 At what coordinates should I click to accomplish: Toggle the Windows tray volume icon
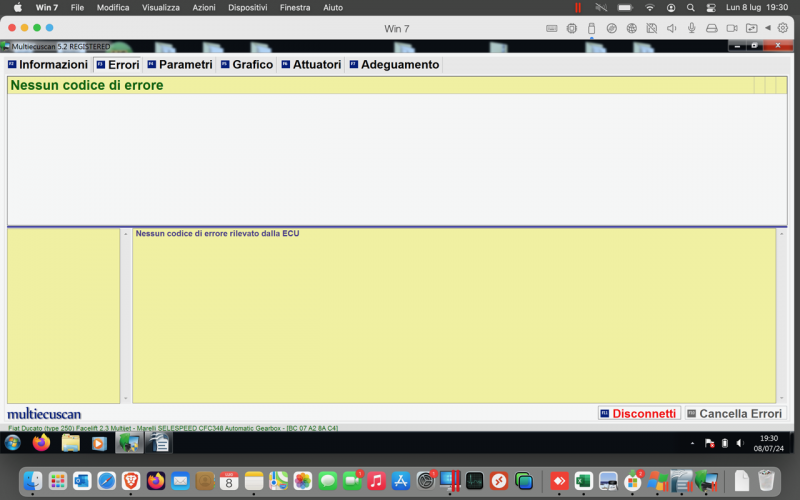pyautogui.click(x=740, y=443)
